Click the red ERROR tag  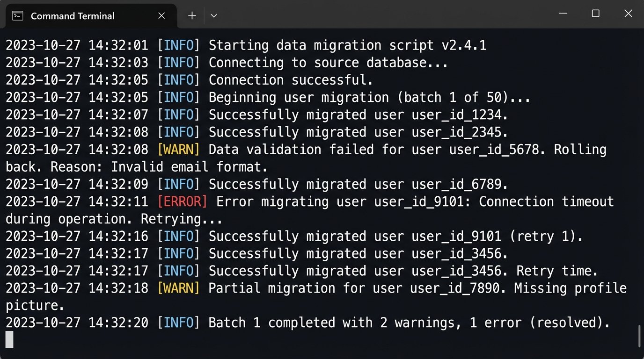pyautogui.click(x=182, y=201)
